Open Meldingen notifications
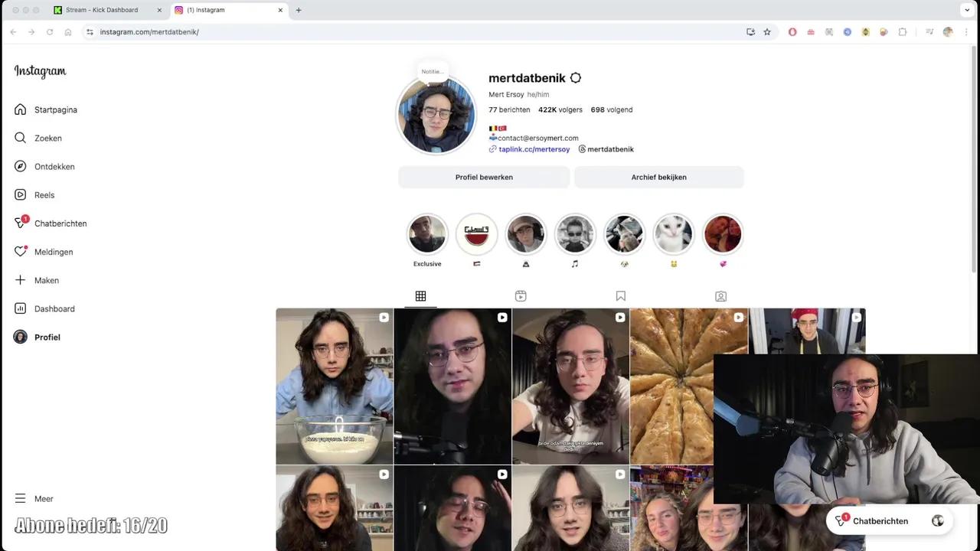Screen dimensions: 980x551 coord(44,252)
